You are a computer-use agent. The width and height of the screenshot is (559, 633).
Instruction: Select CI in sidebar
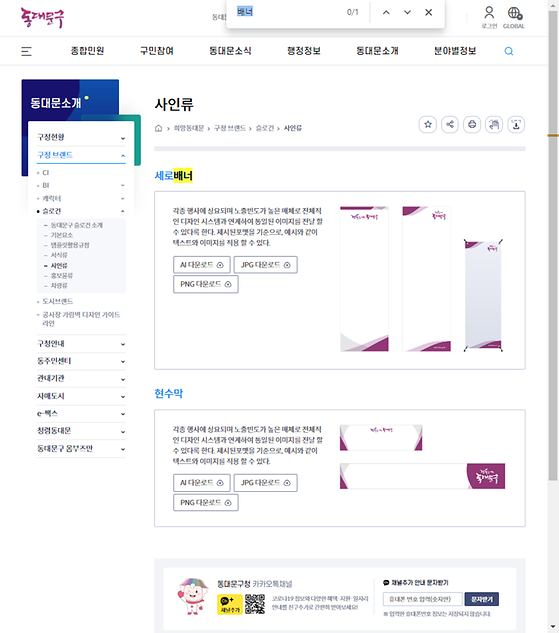coord(46,172)
